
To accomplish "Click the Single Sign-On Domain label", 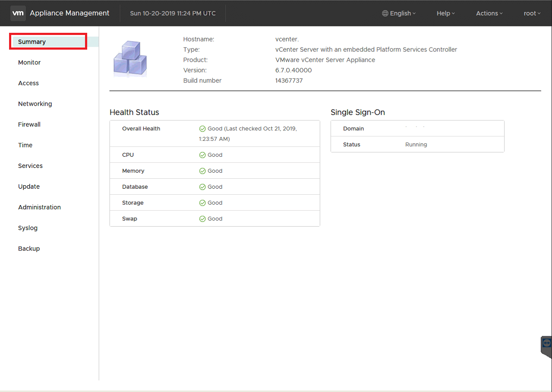I will point(353,129).
